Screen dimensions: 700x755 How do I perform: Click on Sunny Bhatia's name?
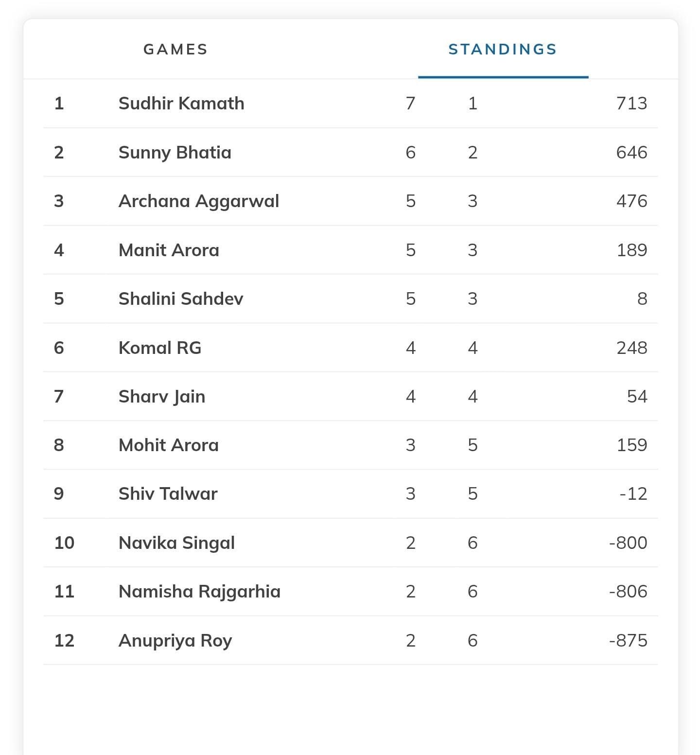[175, 152]
